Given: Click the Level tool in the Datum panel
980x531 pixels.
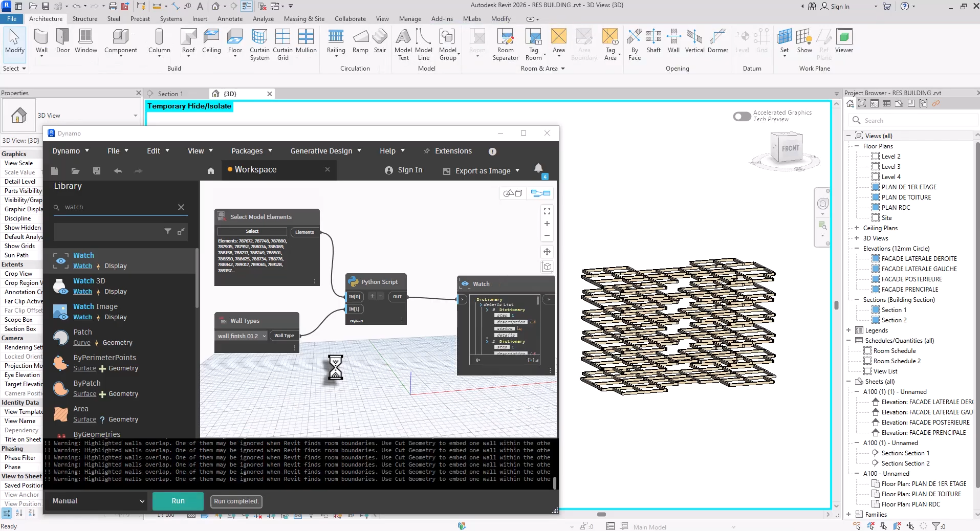Looking at the screenshot, I should point(742,41).
